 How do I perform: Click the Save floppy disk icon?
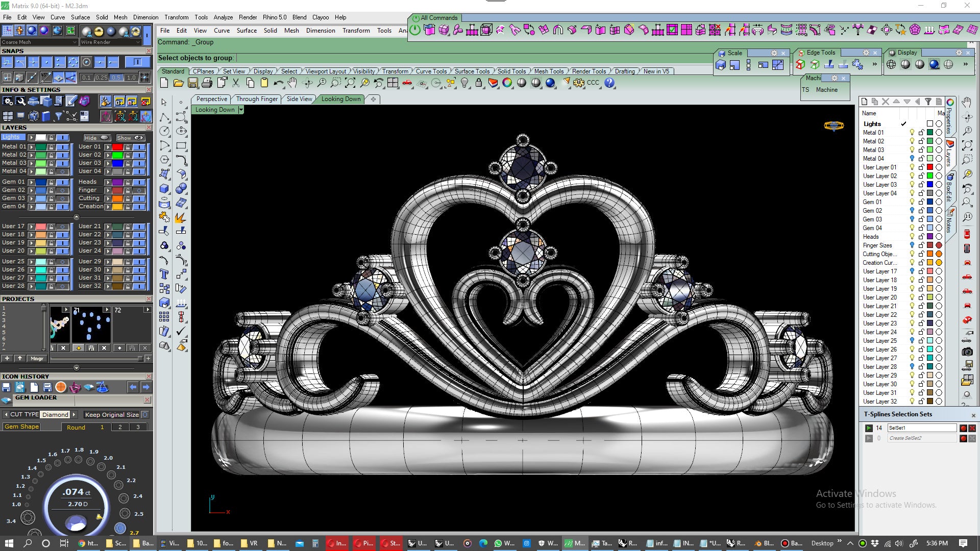[192, 83]
